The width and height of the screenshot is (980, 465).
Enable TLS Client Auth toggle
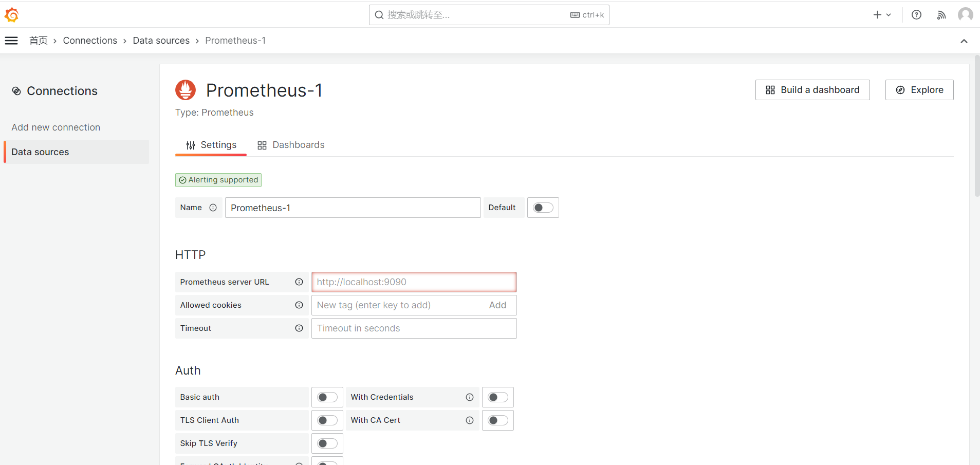tap(327, 420)
